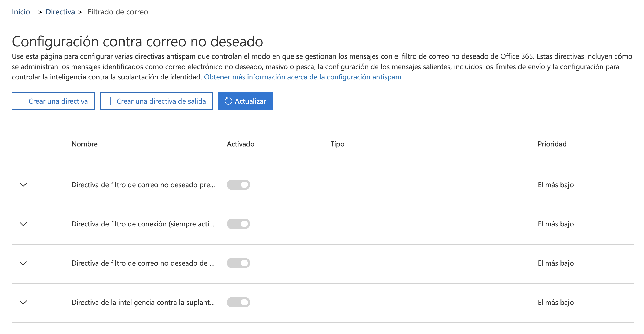Click the Tipo column header

[x=337, y=144]
